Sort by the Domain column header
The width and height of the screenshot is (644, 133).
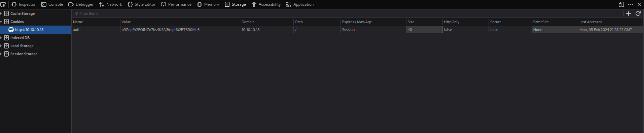click(x=267, y=22)
